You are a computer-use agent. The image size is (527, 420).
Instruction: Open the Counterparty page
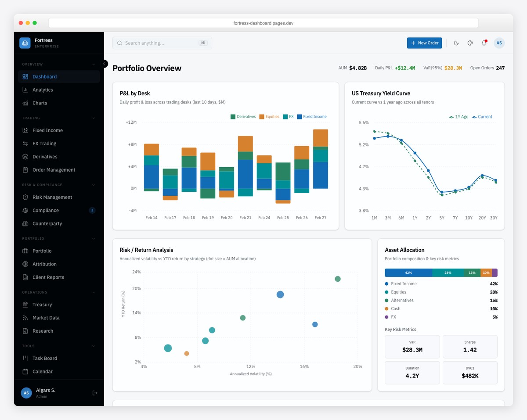pyautogui.click(x=46, y=223)
